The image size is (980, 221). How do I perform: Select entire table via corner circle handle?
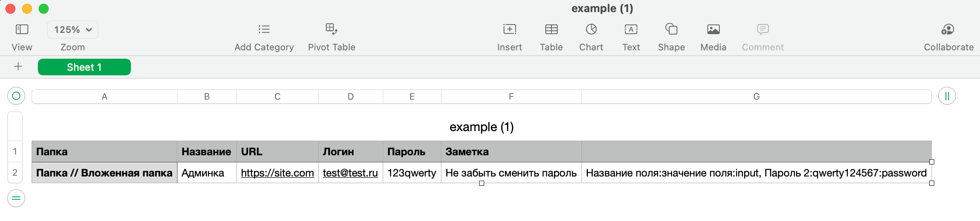16,96
